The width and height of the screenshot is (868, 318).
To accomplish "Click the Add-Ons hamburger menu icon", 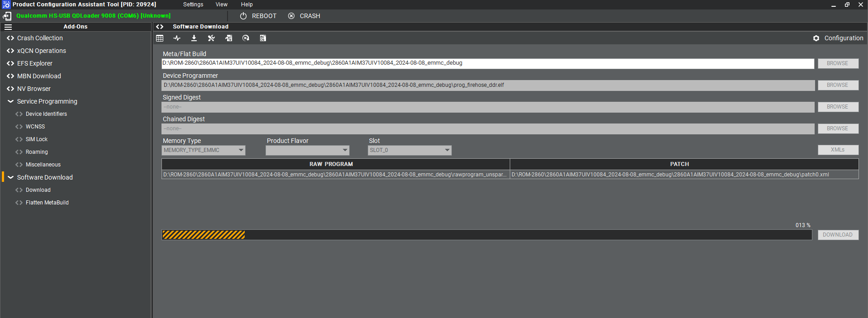I will [x=8, y=27].
